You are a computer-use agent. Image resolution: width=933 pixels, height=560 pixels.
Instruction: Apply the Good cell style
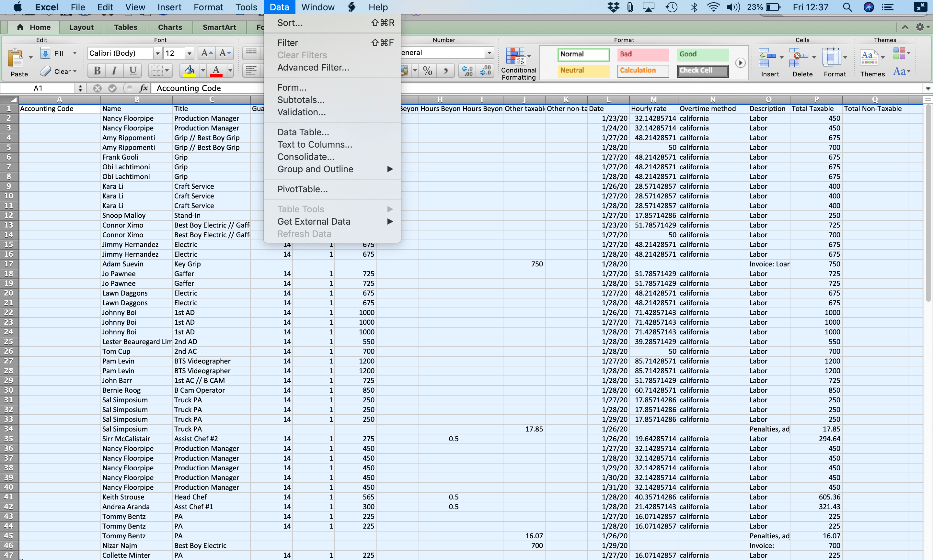coord(702,54)
